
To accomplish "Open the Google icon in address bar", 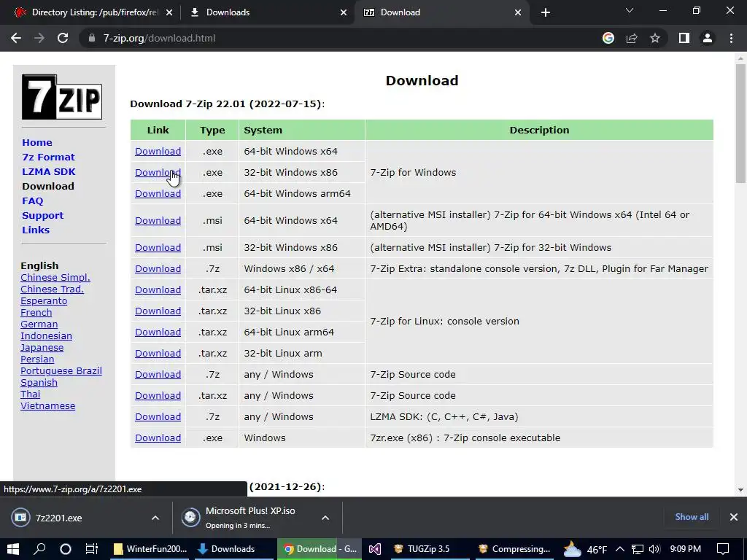I will (x=608, y=38).
